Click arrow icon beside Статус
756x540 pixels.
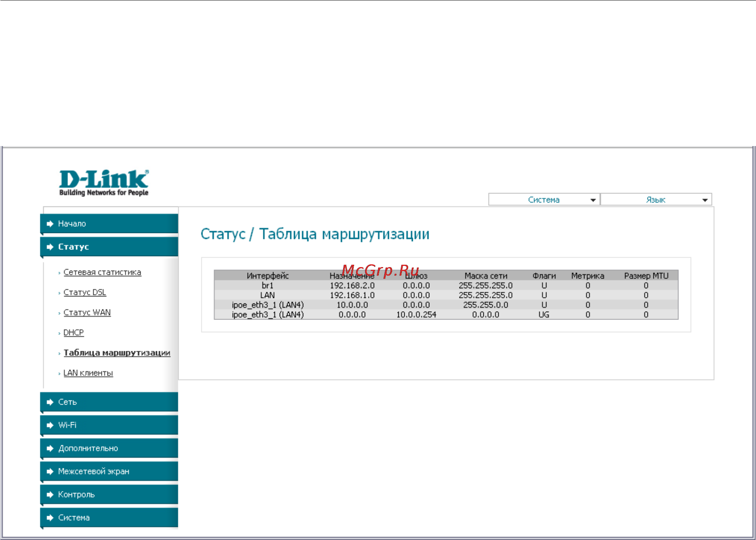tap(50, 247)
